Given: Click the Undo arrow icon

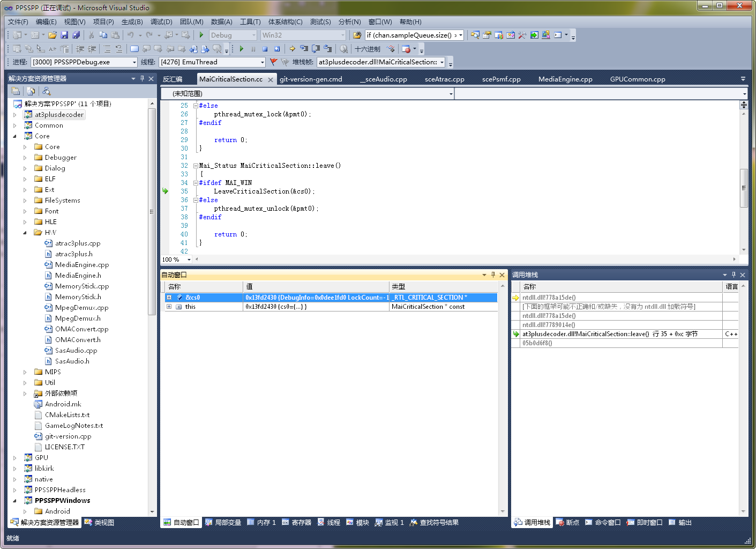Looking at the screenshot, I should tap(130, 35).
